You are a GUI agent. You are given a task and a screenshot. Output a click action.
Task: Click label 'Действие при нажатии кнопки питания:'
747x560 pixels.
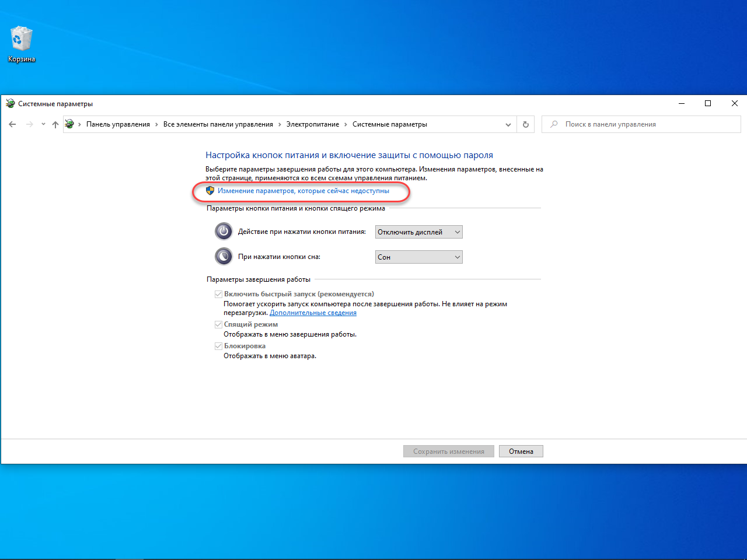302,232
